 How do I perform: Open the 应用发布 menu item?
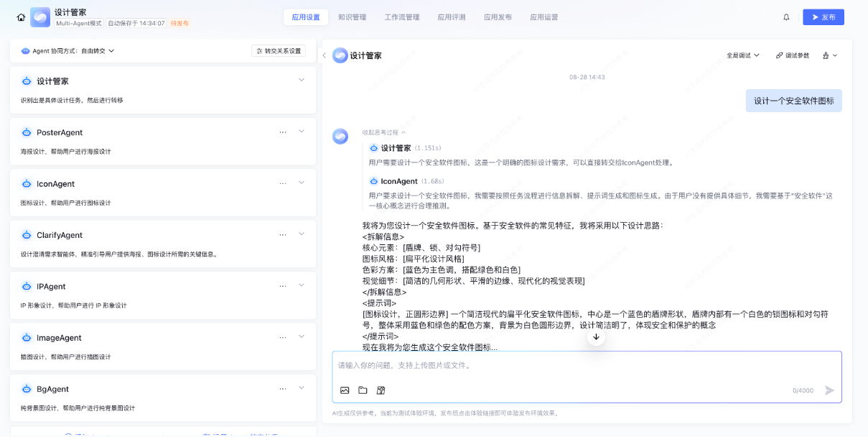pyautogui.click(x=498, y=17)
